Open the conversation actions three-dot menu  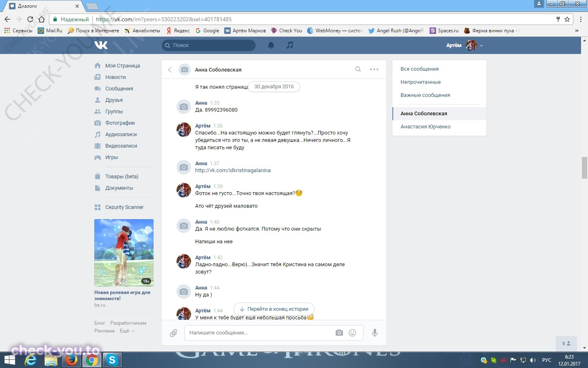[374, 69]
